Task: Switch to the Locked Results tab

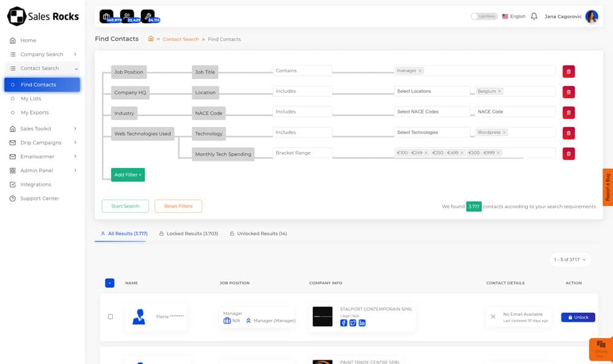Action: pyautogui.click(x=188, y=233)
